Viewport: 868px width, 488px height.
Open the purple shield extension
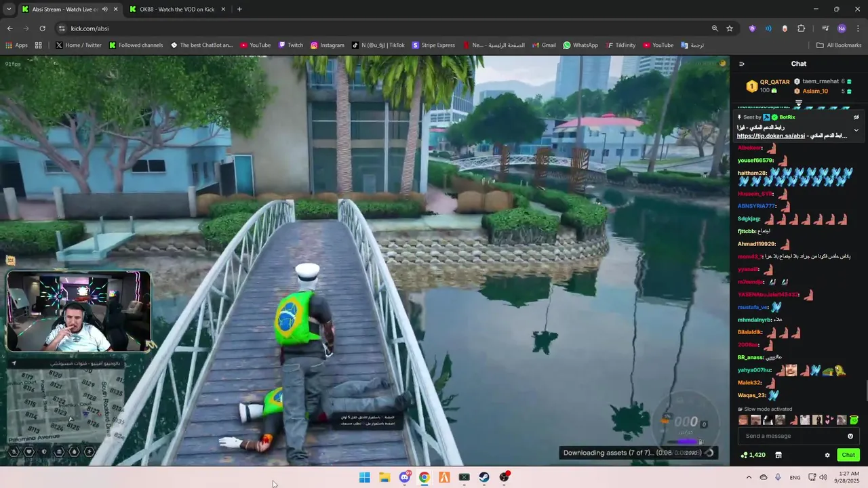pyautogui.click(x=752, y=28)
